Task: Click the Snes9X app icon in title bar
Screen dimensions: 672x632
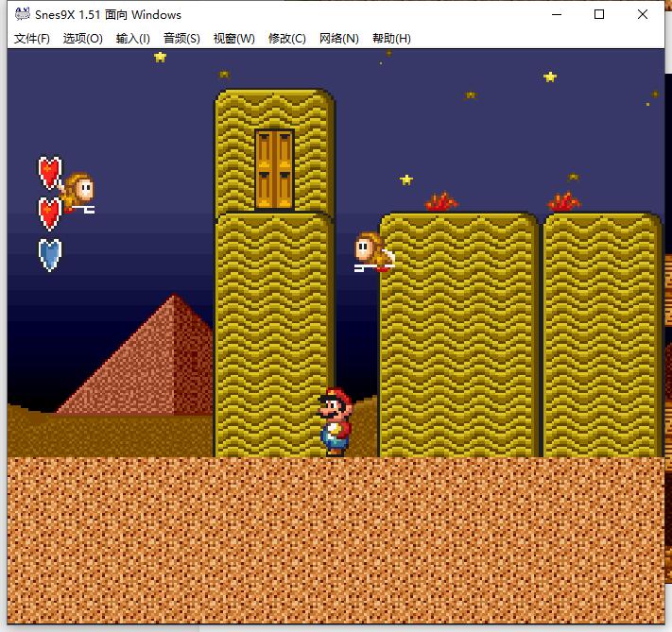Action: tap(23, 14)
